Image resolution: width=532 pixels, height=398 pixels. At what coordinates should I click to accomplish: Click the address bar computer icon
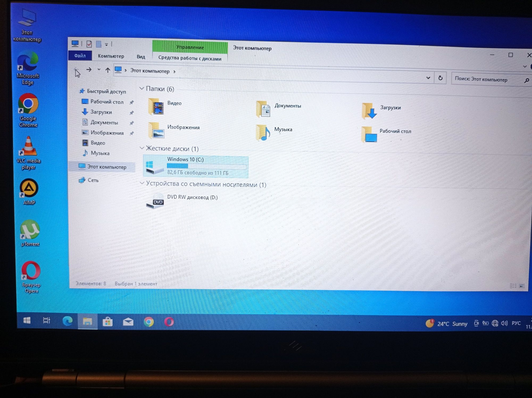[x=118, y=70]
